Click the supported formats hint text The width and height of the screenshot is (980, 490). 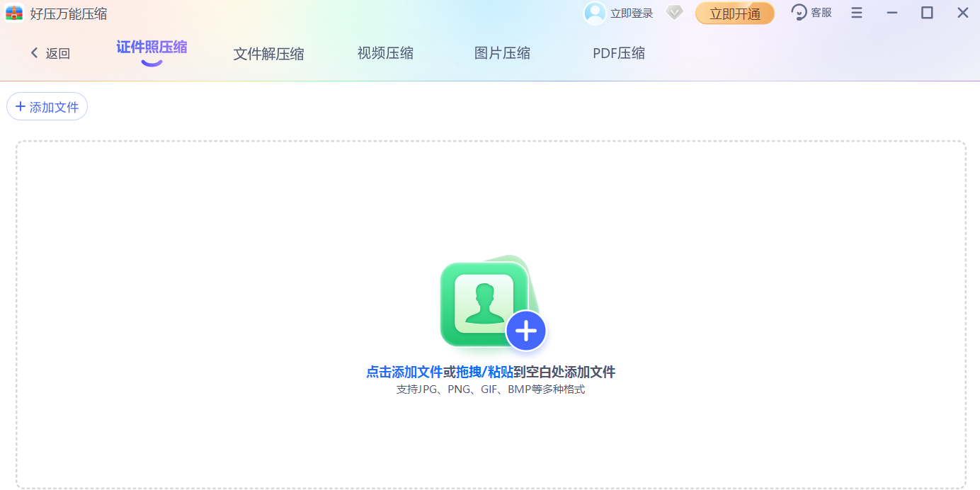tap(490, 389)
